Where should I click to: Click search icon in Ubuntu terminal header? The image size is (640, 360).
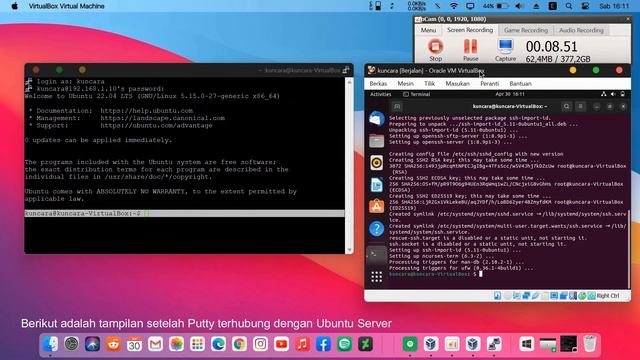pyautogui.click(x=567, y=107)
